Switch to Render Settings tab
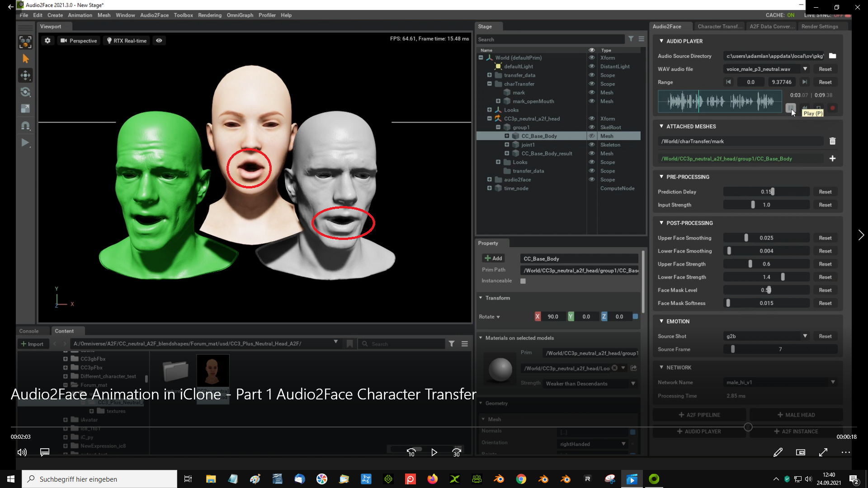This screenshot has height=488, width=868. pyautogui.click(x=820, y=27)
